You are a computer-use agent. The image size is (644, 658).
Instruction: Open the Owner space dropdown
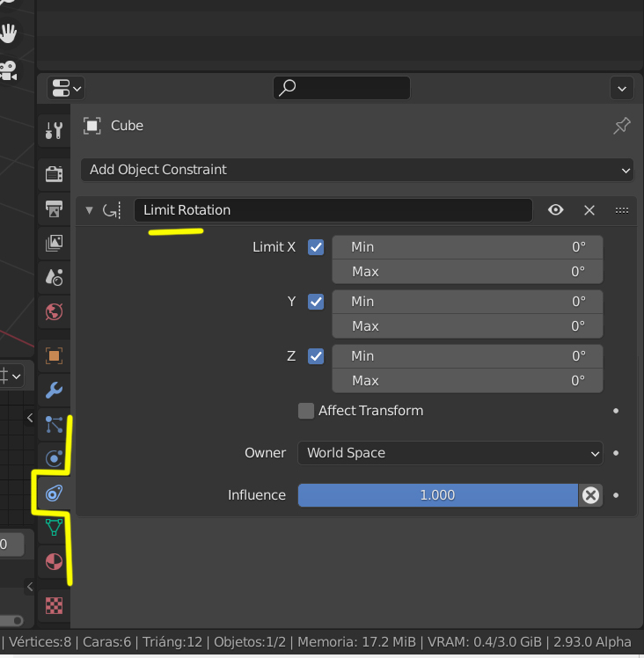coord(450,453)
